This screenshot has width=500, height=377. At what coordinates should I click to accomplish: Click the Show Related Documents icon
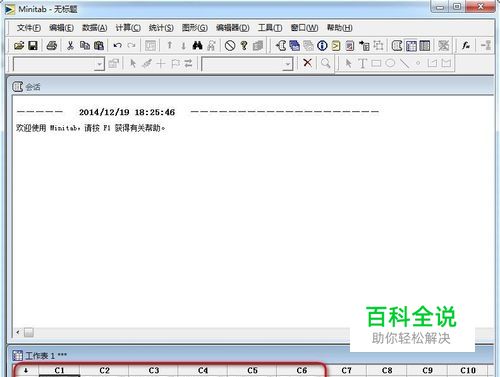(x=364, y=46)
